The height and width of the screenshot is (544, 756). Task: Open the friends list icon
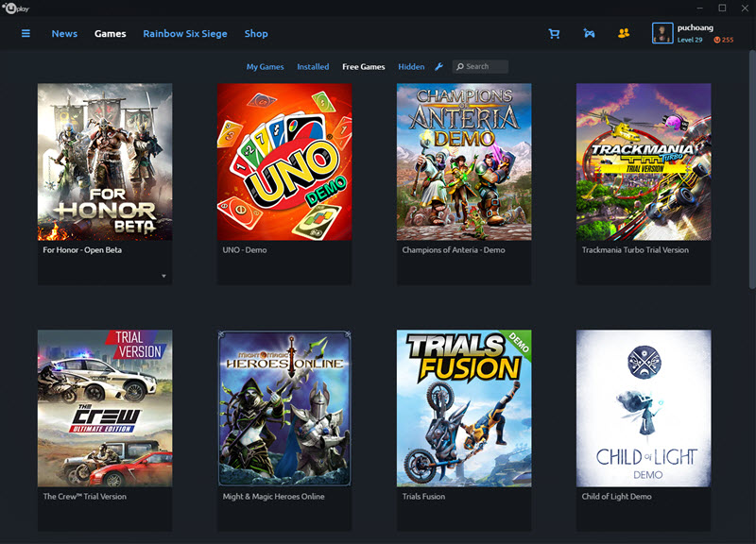tap(624, 33)
